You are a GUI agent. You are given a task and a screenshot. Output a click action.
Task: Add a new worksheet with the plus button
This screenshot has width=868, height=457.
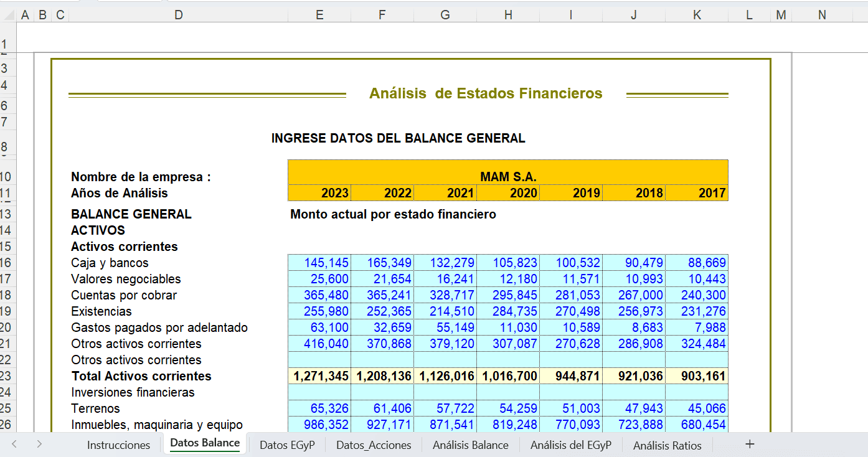coord(750,444)
